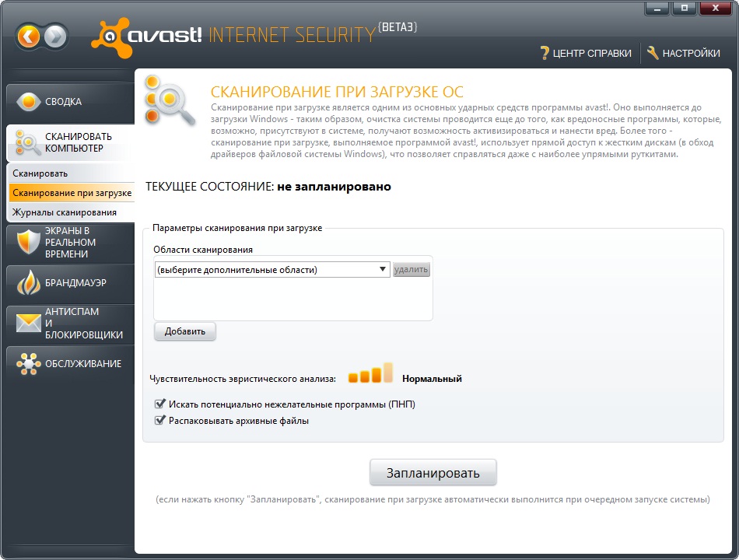The width and height of the screenshot is (739, 560).
Task: Click the Чувствительность эвристического анализа label
Action: tap(243, 379)
